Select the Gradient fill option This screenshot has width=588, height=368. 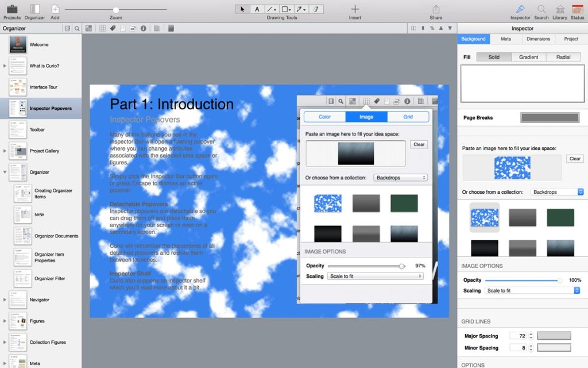[528, 57]
